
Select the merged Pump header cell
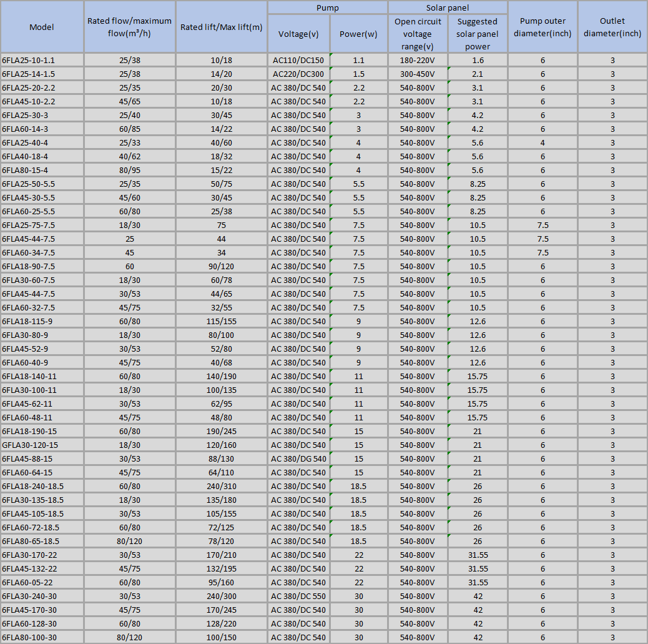click(327, 7)
